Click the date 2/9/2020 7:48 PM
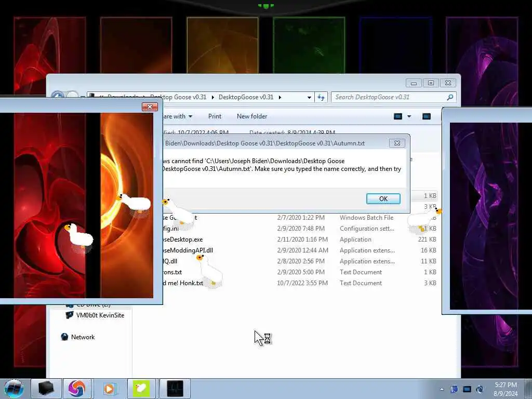The image size is (532, 399). click(x=301, y=229)
